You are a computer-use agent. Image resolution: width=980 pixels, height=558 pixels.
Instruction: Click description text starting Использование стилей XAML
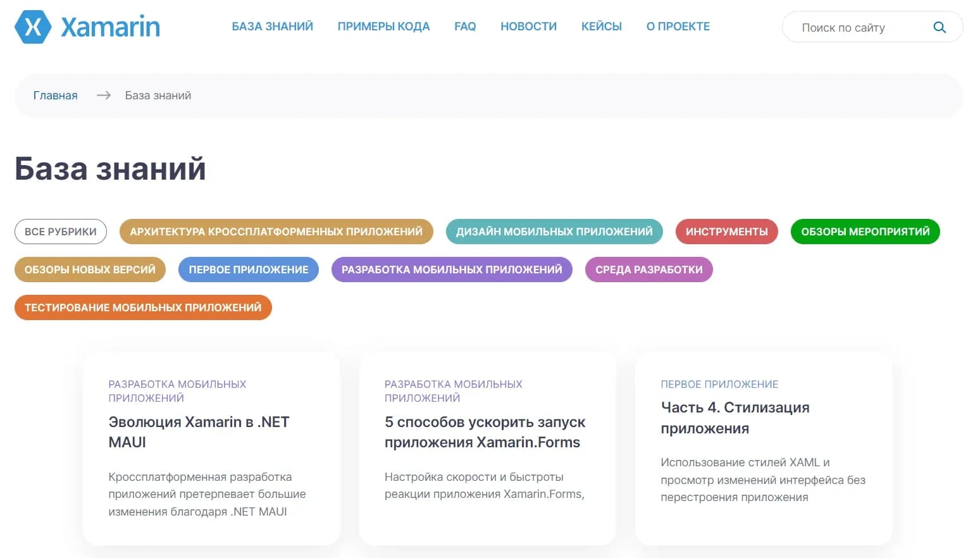pos(762,480)
